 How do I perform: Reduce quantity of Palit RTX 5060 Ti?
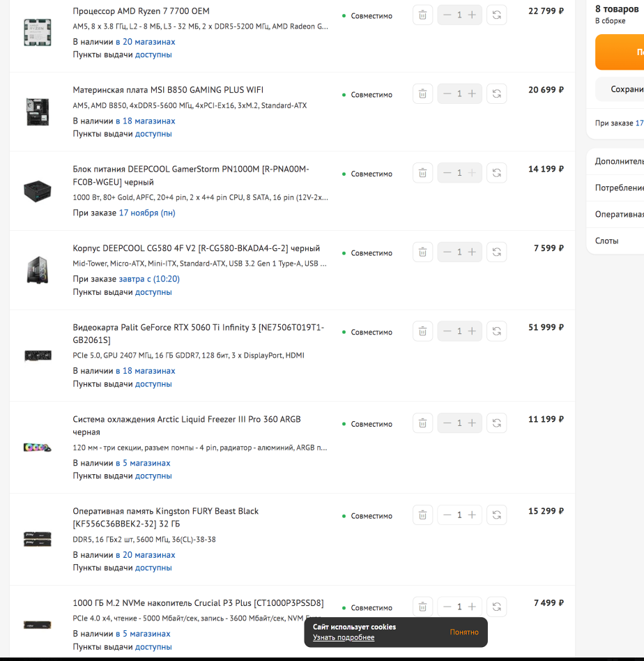tap(447, 331)
